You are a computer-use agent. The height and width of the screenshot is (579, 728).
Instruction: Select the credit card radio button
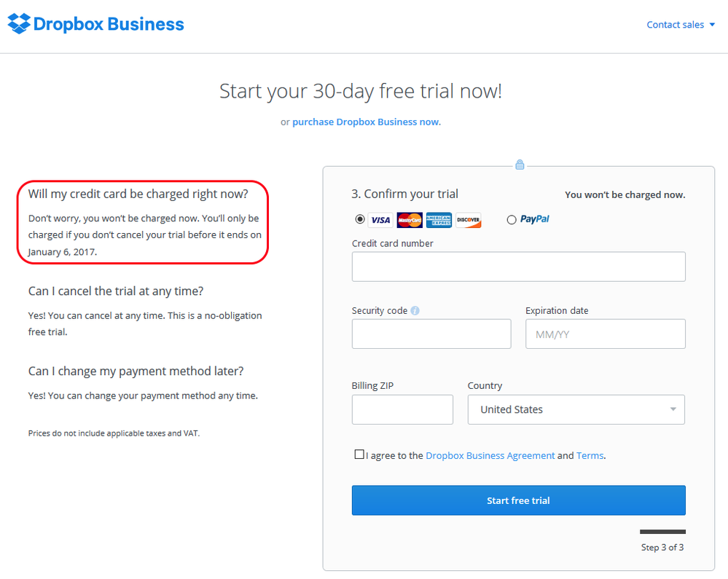[x=359, y=219]
